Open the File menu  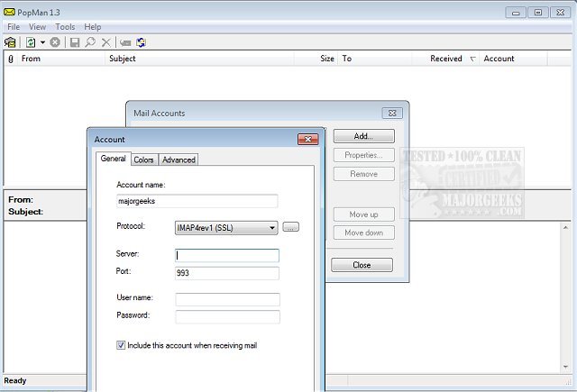(14, 27)
